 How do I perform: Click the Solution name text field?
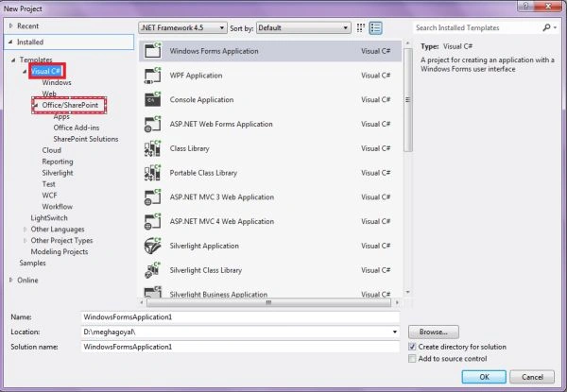240,347
